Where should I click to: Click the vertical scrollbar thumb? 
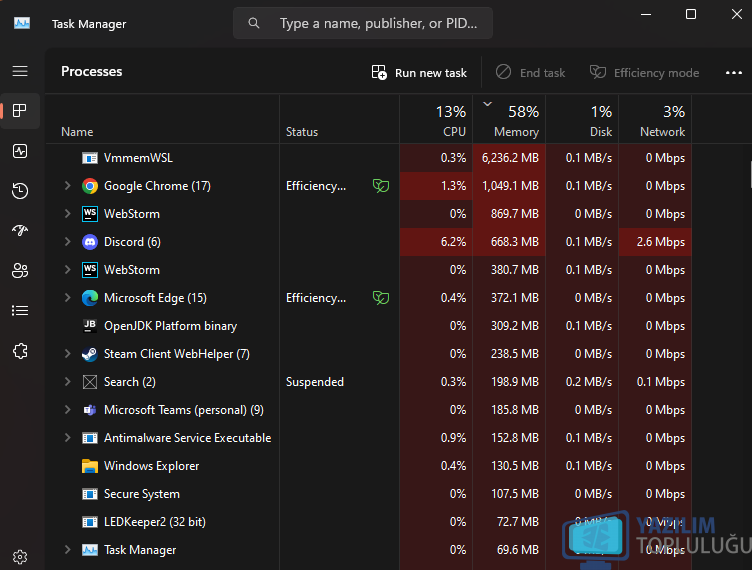(750, 175)
